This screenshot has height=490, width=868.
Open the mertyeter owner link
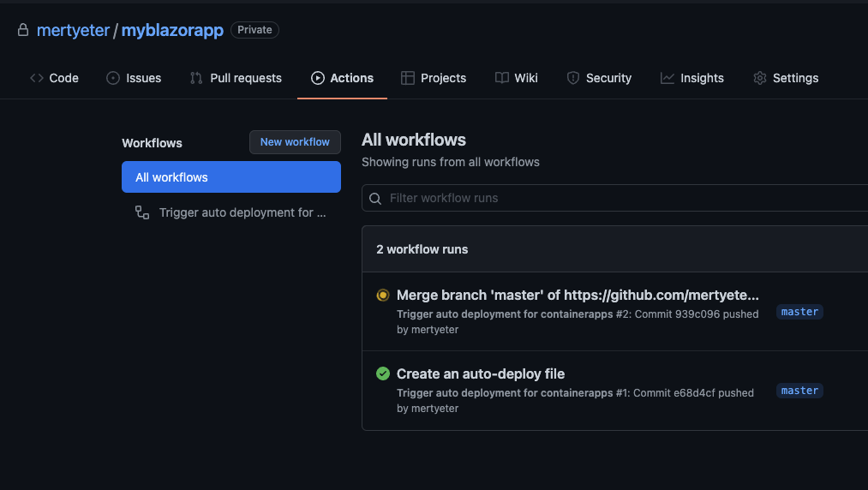click(x=73, y=30)
